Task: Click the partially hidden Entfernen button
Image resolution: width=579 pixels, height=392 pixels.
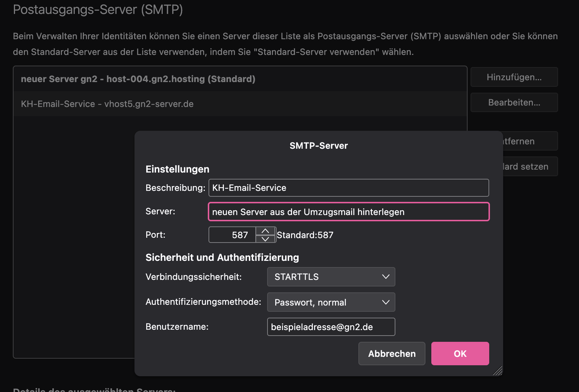Action: click(530, 141)
